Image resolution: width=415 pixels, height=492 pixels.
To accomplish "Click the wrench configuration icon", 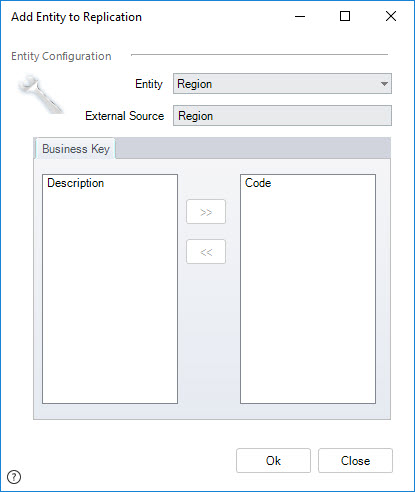I will pos(40,94).
